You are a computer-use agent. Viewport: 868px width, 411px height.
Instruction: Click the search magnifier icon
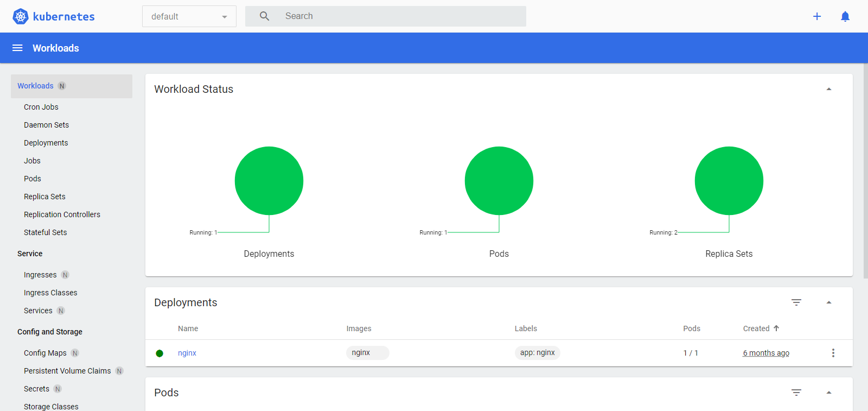264,16
